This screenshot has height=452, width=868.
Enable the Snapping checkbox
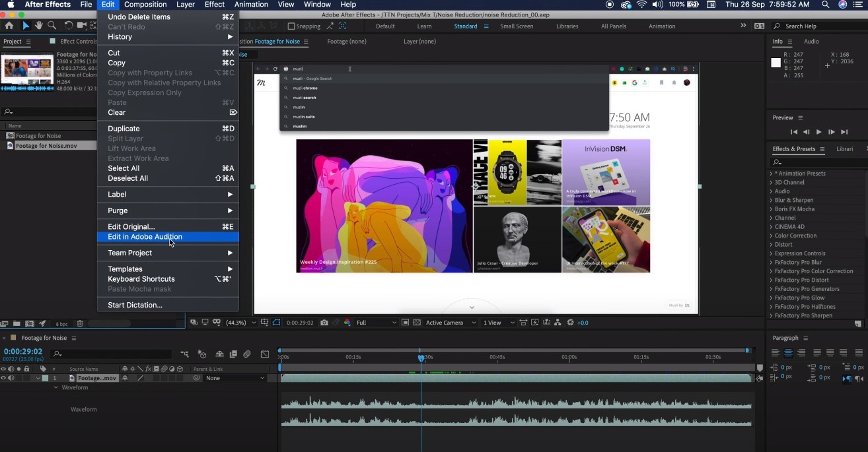click(291, 26)
